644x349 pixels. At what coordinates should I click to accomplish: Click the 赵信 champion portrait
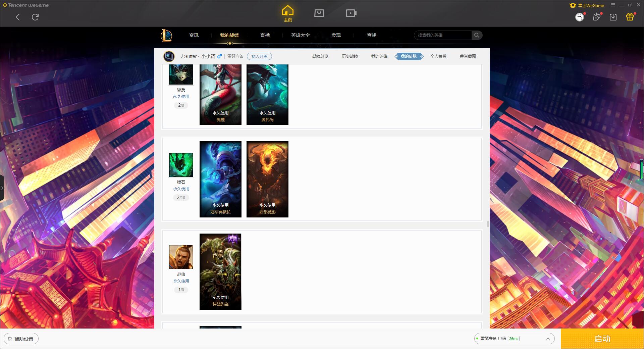point(181,257)
